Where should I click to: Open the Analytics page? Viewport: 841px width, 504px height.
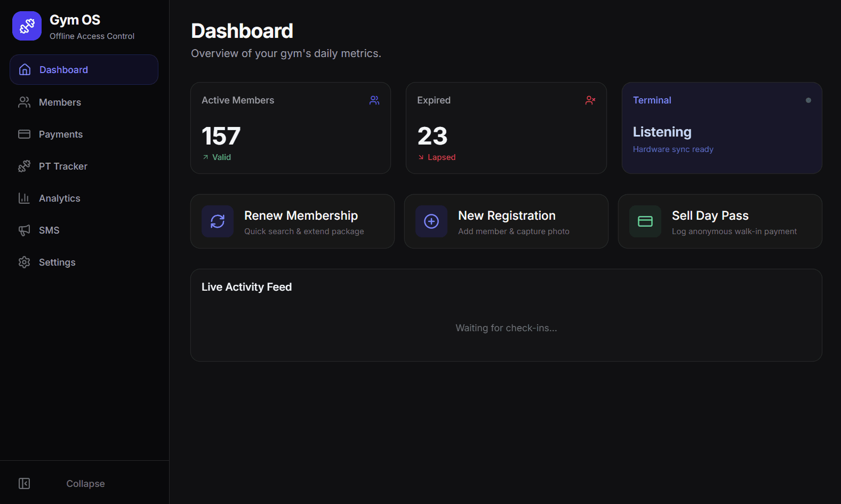pyautogui.click(x=84, y=198)
